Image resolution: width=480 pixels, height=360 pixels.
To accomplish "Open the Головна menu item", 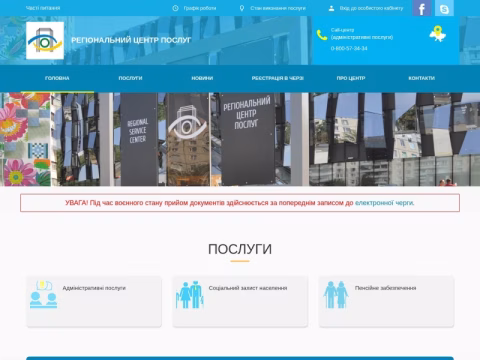I will point(57,78).
